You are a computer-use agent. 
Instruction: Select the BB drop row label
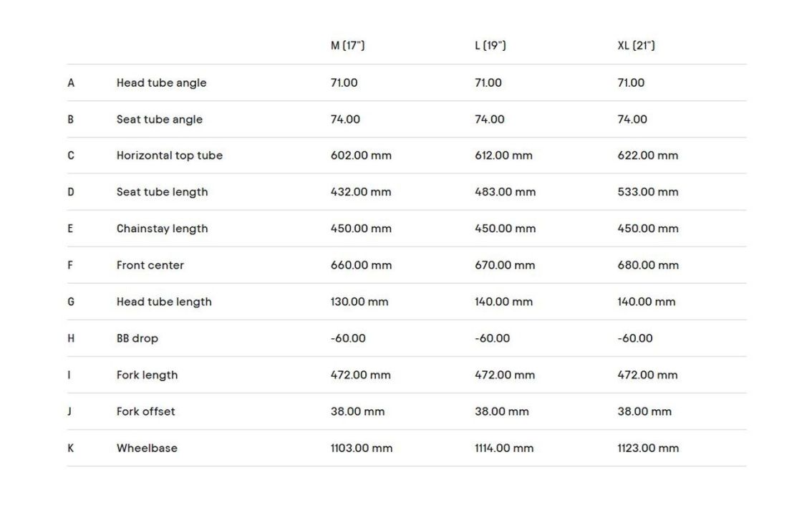click(137, 338)
